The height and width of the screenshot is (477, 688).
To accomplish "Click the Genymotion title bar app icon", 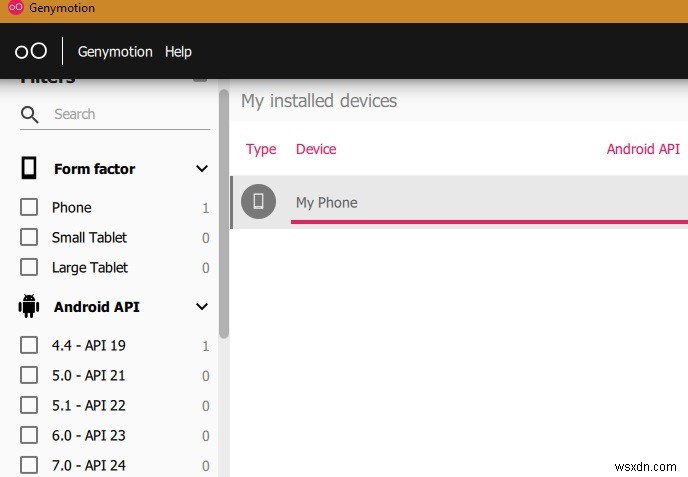I will click(16, 7).
